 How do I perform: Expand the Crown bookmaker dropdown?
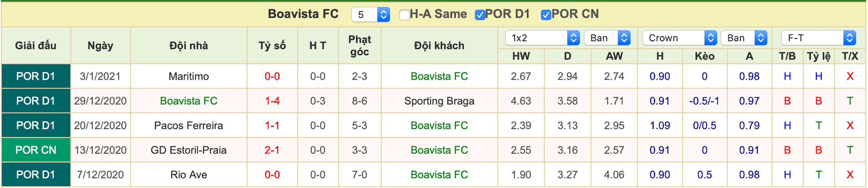[x=679, y=38]
